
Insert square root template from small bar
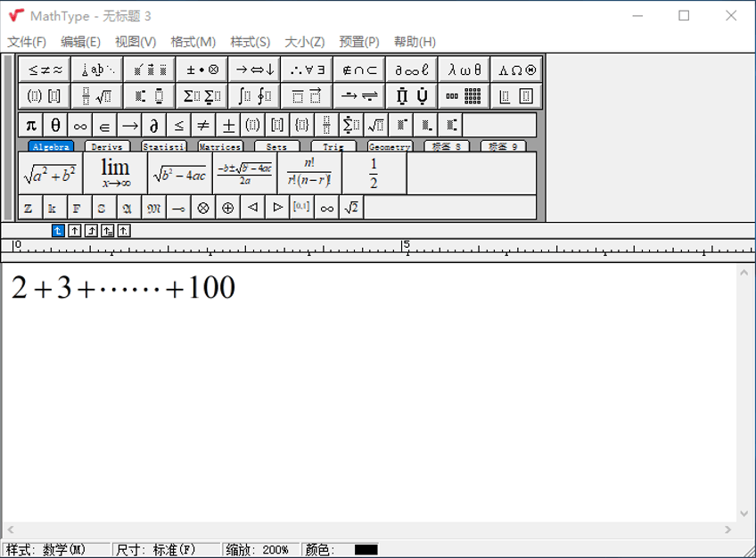(x=376, y=126)
